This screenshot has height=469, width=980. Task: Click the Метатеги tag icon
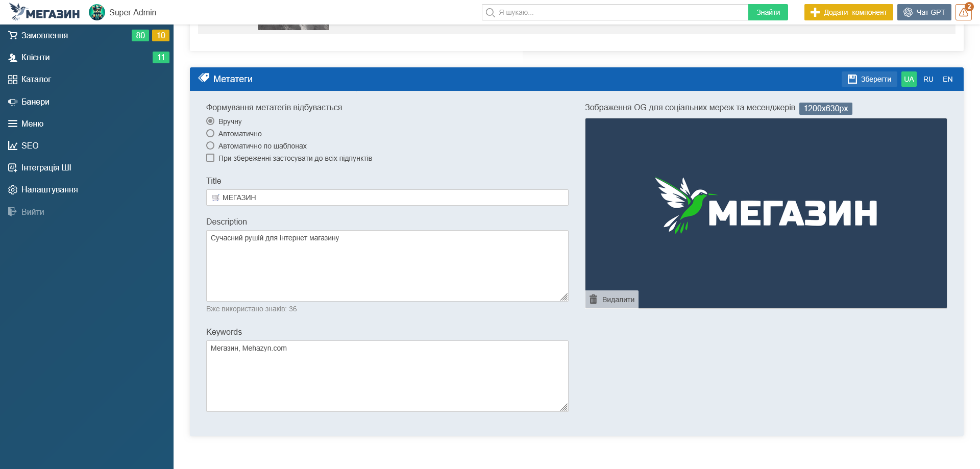(x=204, y=78)
